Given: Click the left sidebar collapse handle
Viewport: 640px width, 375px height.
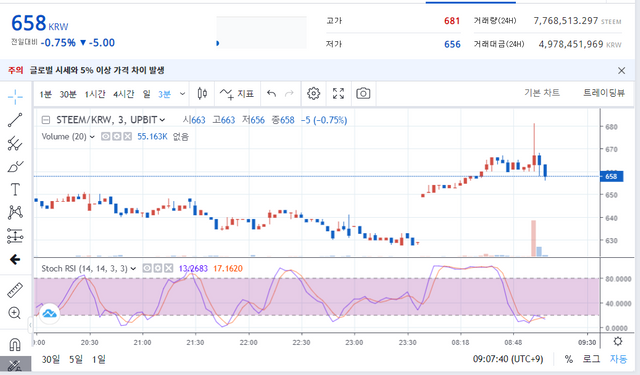Looking at the screenshot, I should pyautogui.click(x=31, y=325).
